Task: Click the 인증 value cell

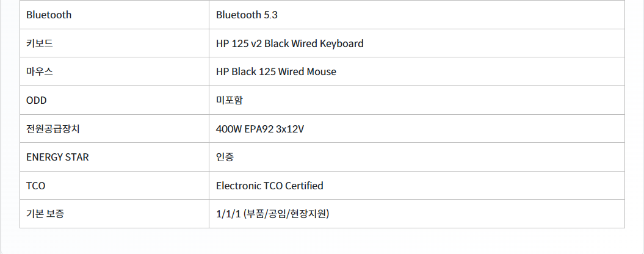Action: [x=417, y=157]
